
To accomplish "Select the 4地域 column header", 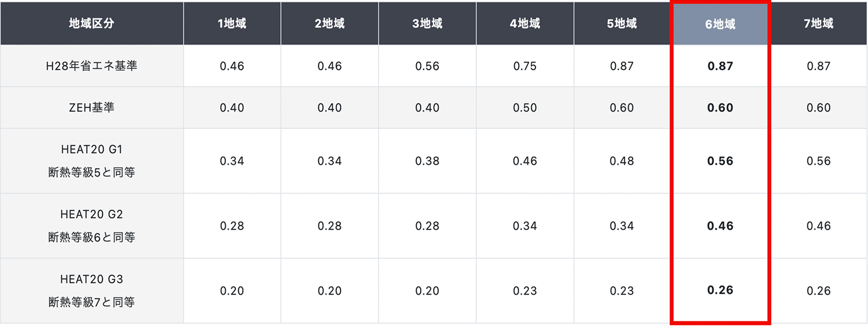I will tap(525, 24).
